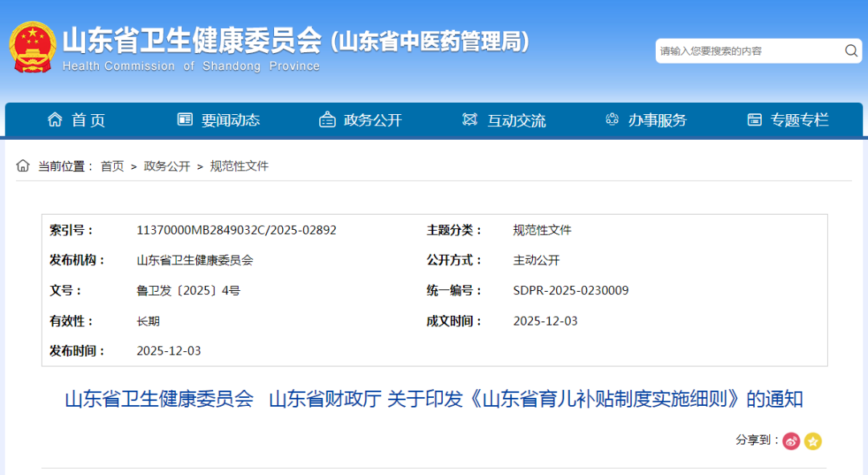Share the notice via the red Weibo icon
The height and width of the screenshot is (475, 868).
coord(792,440)
